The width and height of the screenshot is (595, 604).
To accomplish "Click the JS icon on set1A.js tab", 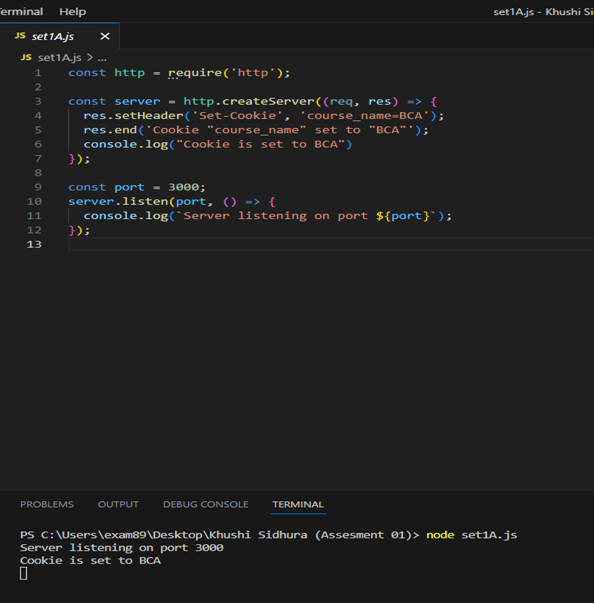I will pyautogui.click(x=20, y=36).
